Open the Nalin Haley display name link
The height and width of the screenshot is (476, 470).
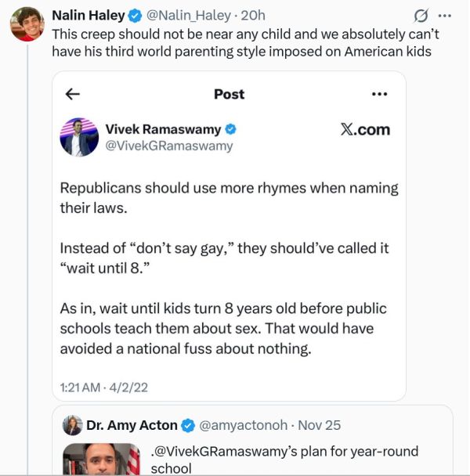pos(88,15)
